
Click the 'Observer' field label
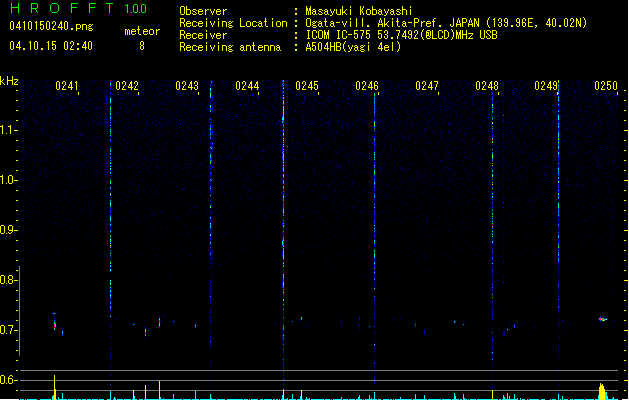203,11
